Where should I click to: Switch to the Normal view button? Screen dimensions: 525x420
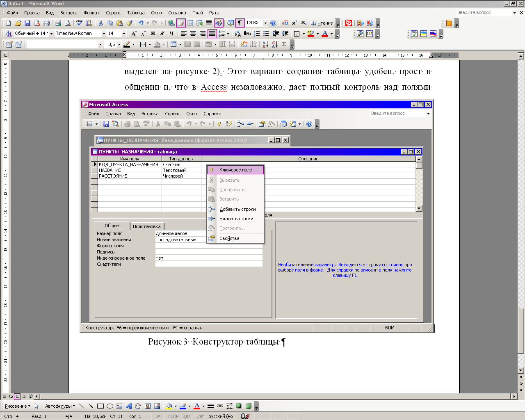point(4,396)
